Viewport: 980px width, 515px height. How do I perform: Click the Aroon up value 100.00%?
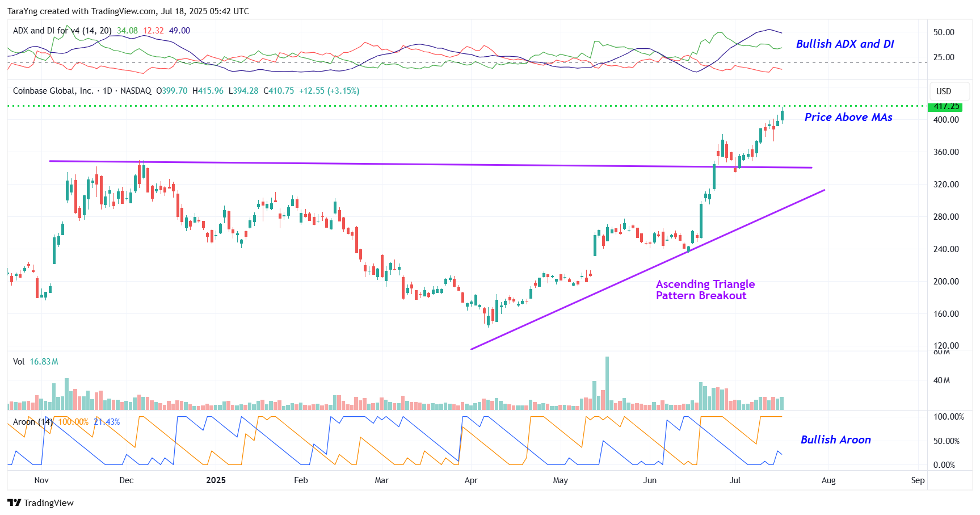[x=73, y=422]
